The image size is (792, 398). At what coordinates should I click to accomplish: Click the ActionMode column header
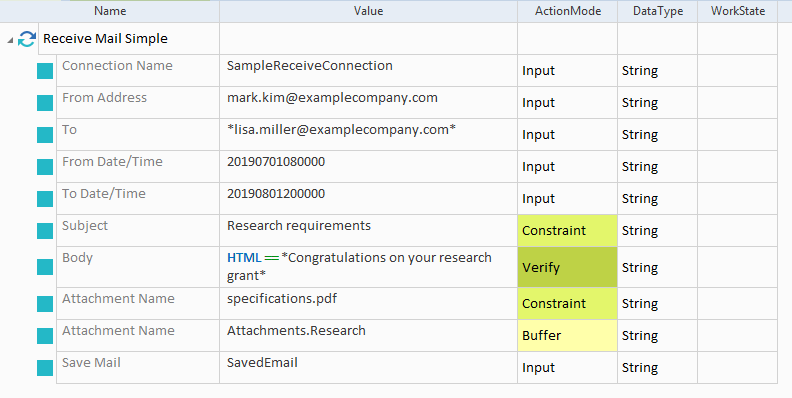(x=568, y=11)
